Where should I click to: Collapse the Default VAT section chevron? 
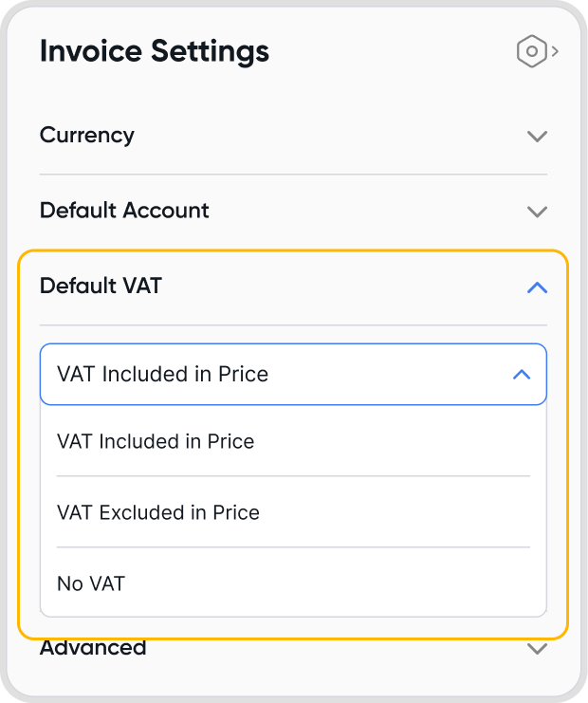coord(537,287)
